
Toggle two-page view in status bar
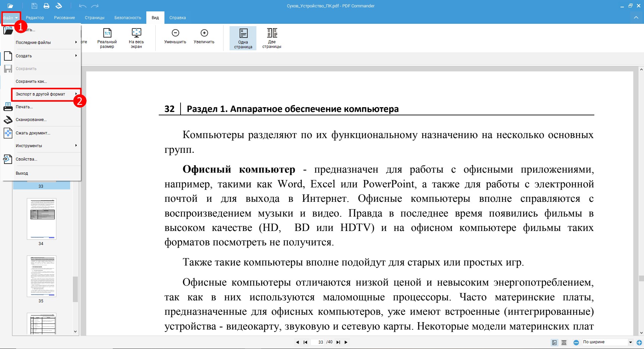click(x=564, y=343)
